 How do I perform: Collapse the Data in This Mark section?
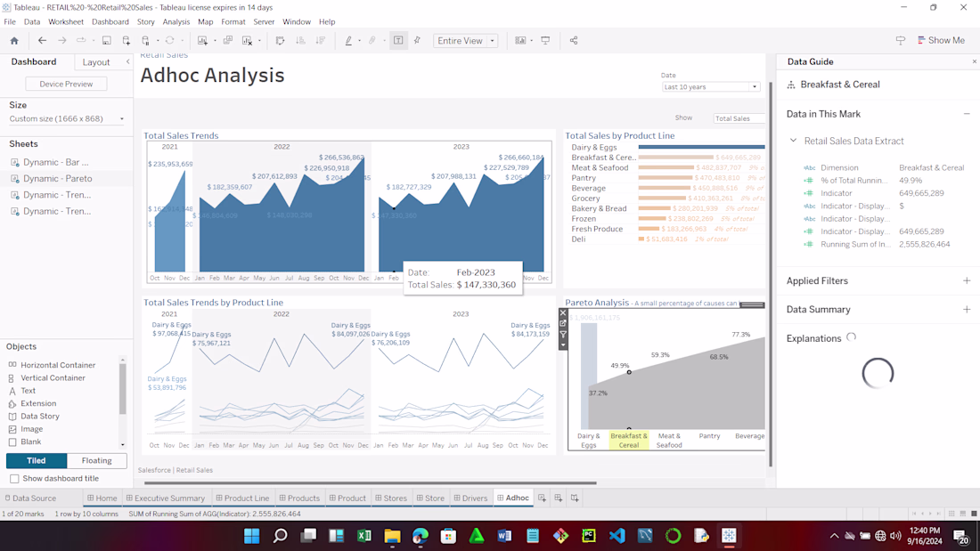(967, 114)
